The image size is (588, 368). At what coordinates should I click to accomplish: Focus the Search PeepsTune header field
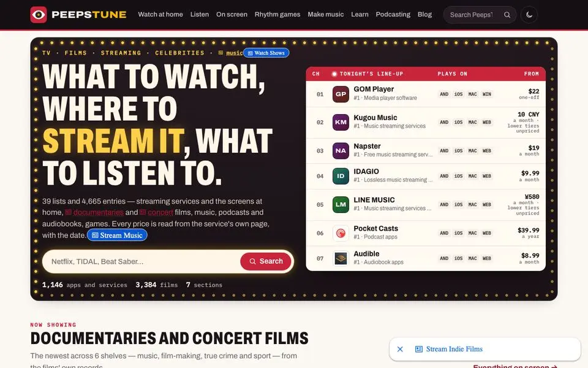click(472, 15)
